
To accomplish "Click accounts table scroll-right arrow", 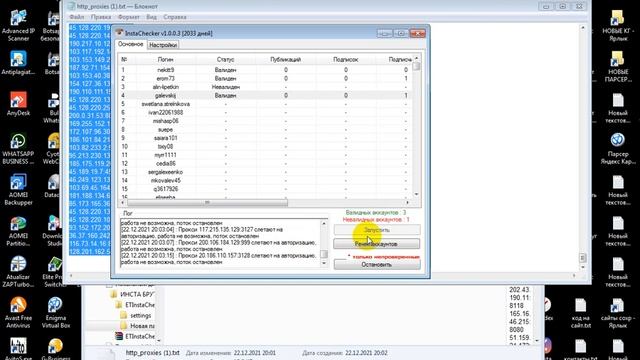I will point(407,202).
